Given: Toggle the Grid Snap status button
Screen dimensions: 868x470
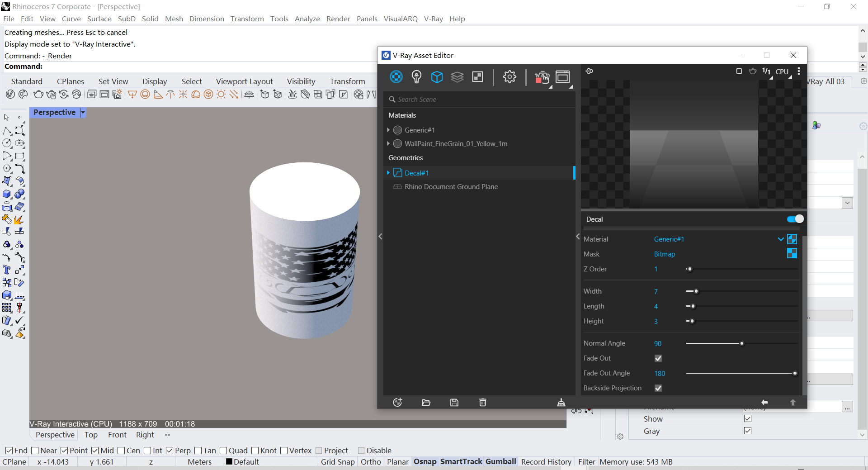Looking at the screenshot, I should click(x=338, y=462).
